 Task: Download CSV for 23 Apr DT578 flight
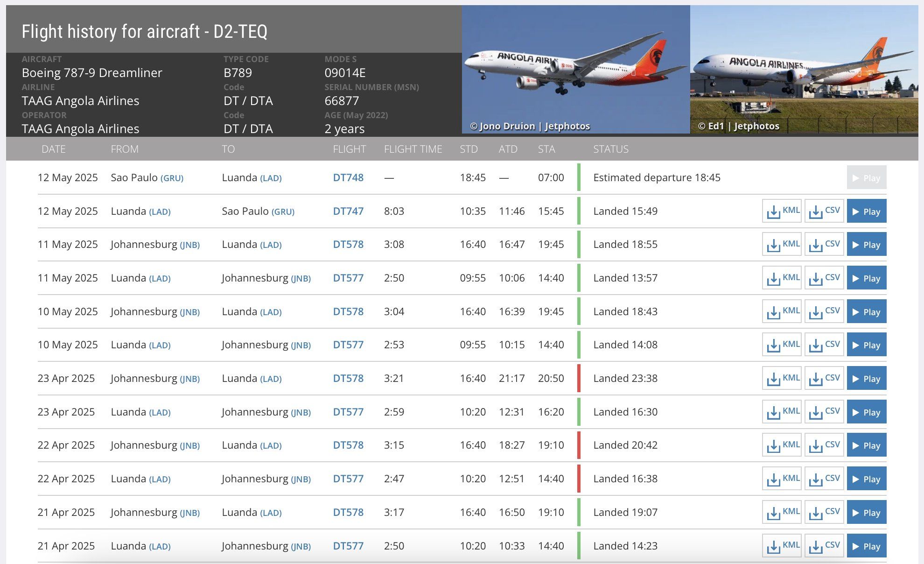(824, 379)
